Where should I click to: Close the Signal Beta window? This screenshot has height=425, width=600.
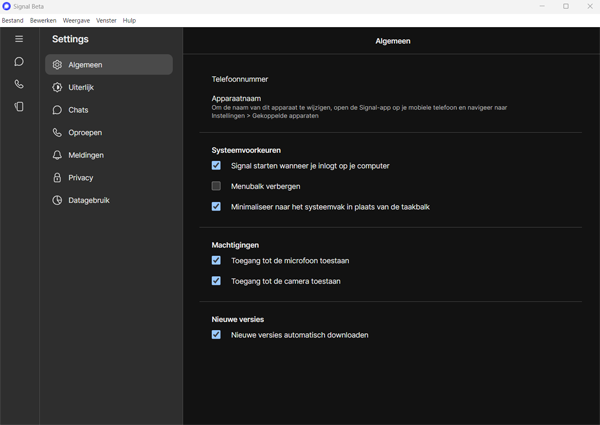click(x=590, y=6)
